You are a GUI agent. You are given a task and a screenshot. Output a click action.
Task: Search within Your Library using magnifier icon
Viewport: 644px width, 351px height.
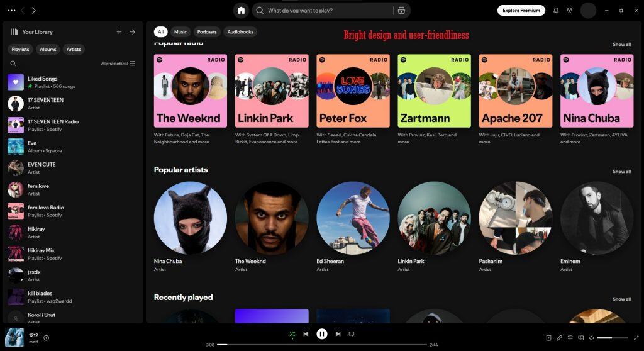point(13,64)
